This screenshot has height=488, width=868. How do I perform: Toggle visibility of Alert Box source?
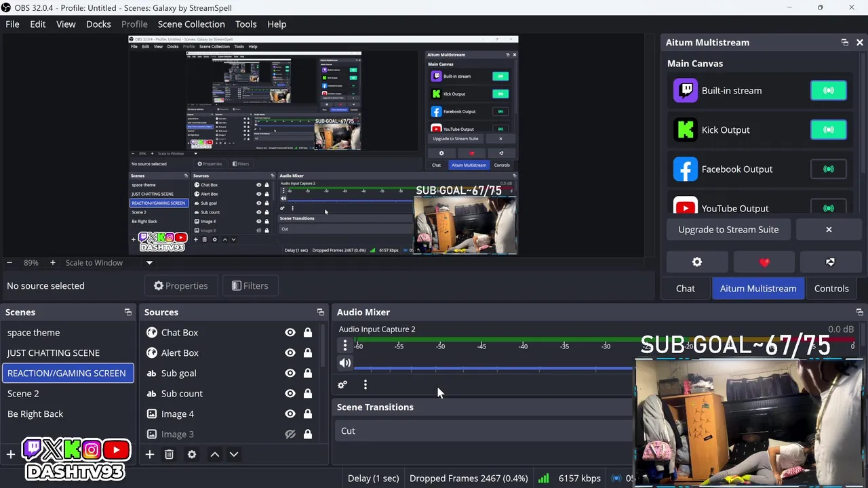tap(290, 352)
